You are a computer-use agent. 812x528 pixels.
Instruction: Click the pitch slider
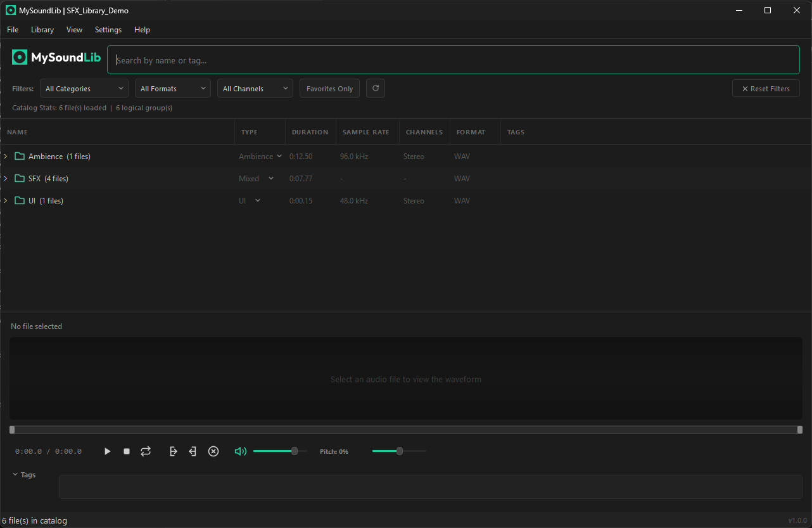tap(399, 451)
